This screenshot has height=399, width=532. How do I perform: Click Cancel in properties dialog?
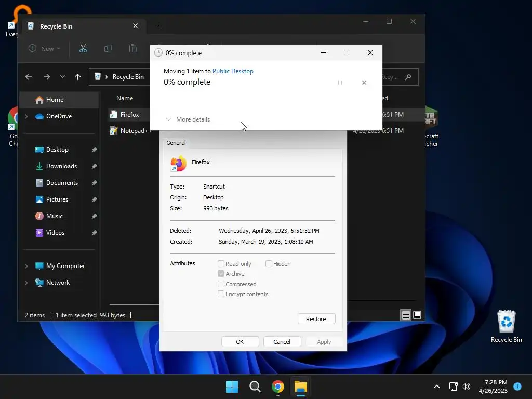(282, 342)
